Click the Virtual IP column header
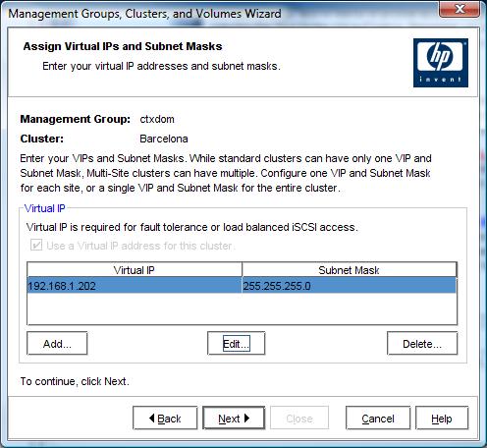The height and width of the screenshot is (448, 487). (x=135, y=270)
